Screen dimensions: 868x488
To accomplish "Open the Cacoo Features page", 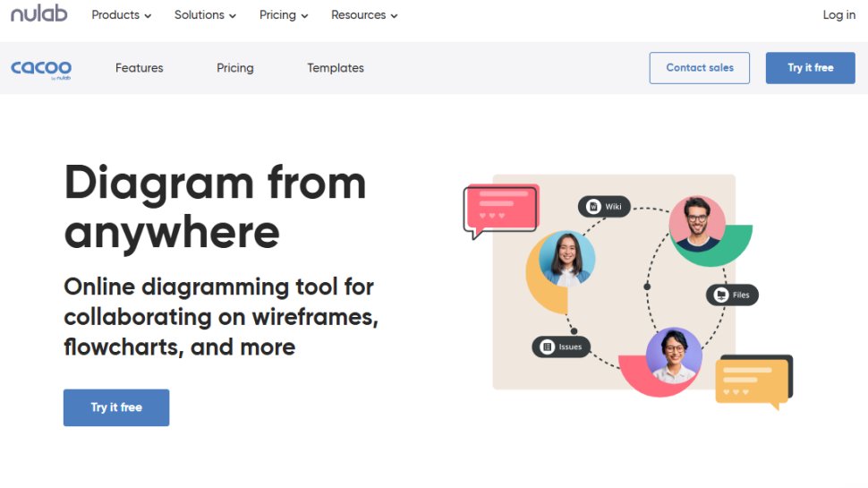I will pyautogui.click(x=140, y=68).
